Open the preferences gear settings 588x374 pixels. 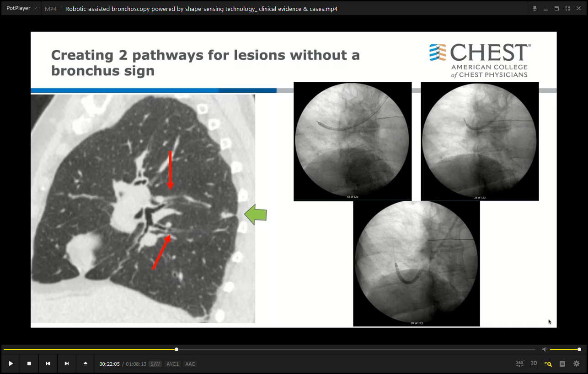[x=577, y=363]
